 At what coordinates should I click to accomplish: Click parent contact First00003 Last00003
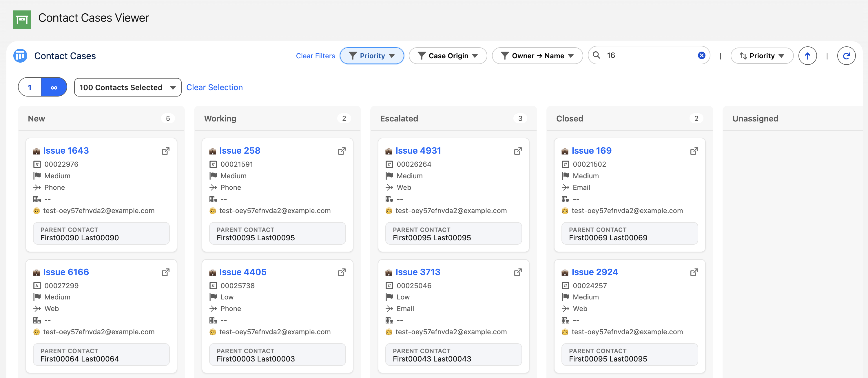[256, 359]
